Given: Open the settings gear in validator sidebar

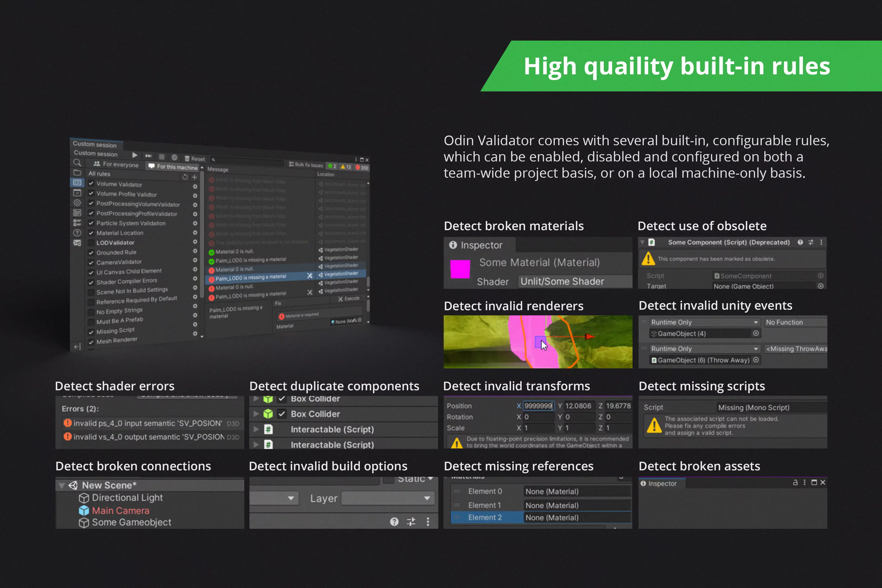Looking at the screenshot, I should (x=77, y=203).
